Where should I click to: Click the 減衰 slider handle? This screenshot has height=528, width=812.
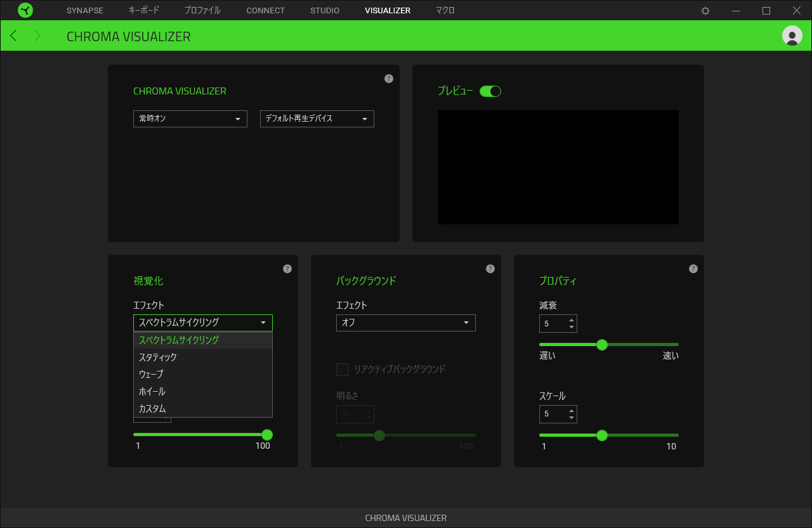point(602,345)
